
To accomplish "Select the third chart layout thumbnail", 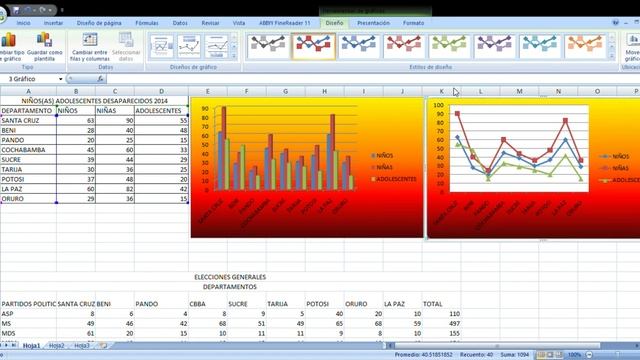I will click(x=216, y=47).
